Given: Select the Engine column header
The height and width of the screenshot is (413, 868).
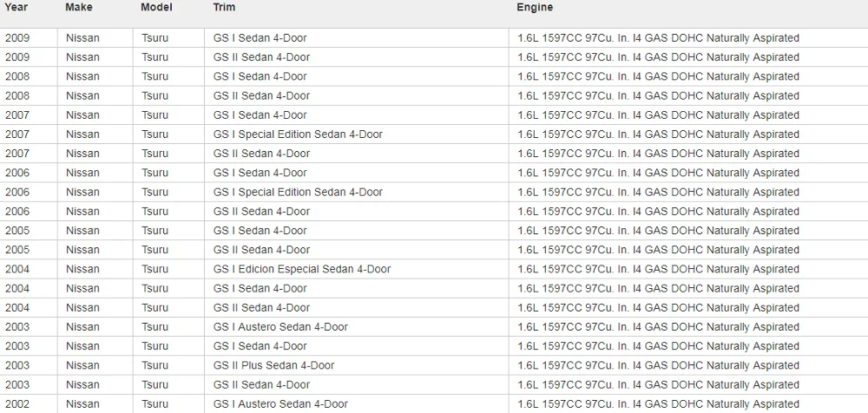Looking at the screenshot, I should pyautogui.click(x=535, y=8).
